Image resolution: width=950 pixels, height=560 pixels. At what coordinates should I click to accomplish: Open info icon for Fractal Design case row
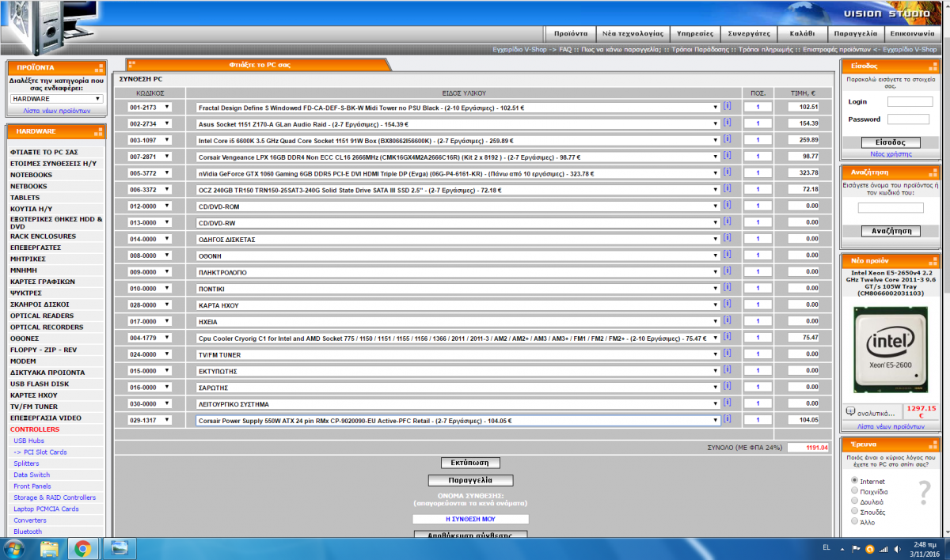pyautogui.click(x=728, y=107)
